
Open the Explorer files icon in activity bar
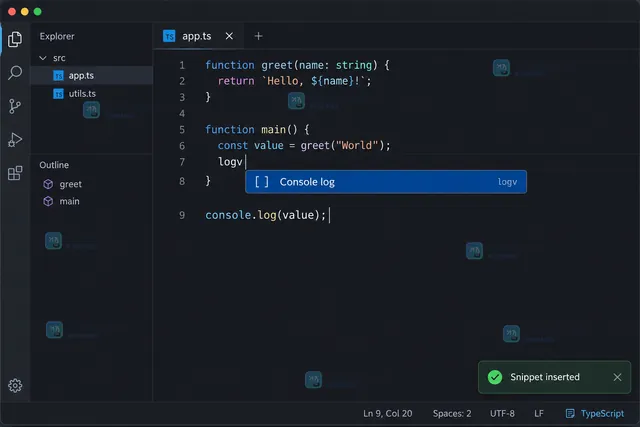pyautogui.click(x=15, y=39)
